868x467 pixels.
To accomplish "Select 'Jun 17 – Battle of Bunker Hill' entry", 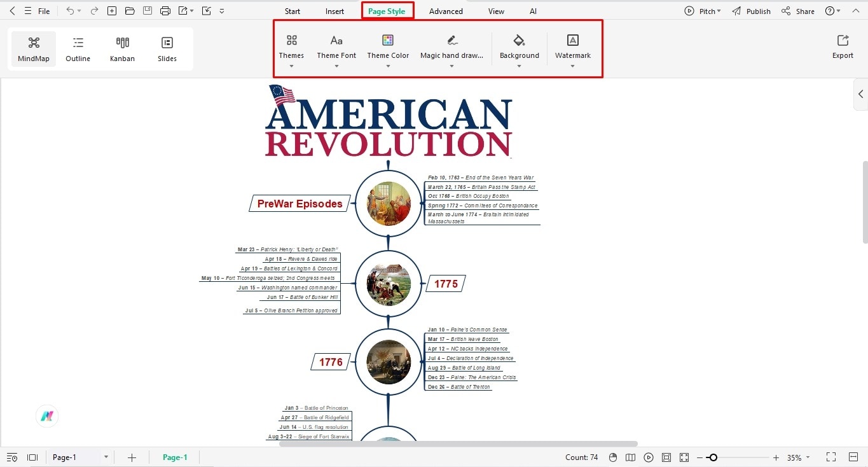I will click(x=302, y=297).
